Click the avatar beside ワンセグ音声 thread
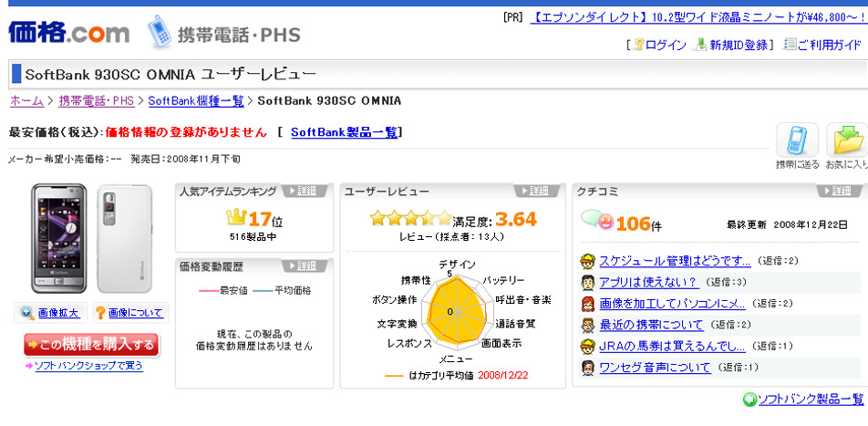Image resolution: width=868 pixels, height=426 pixels. (x=587, y=368)
